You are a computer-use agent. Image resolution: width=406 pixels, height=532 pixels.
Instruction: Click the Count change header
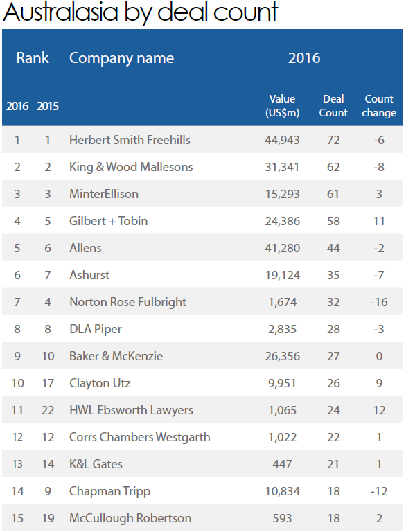pos(379,106)
